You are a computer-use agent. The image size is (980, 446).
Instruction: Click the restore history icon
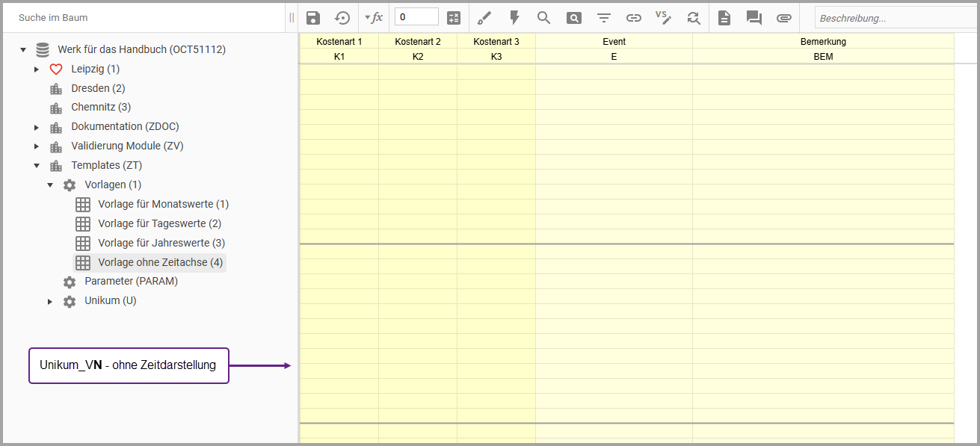(342, 18)
